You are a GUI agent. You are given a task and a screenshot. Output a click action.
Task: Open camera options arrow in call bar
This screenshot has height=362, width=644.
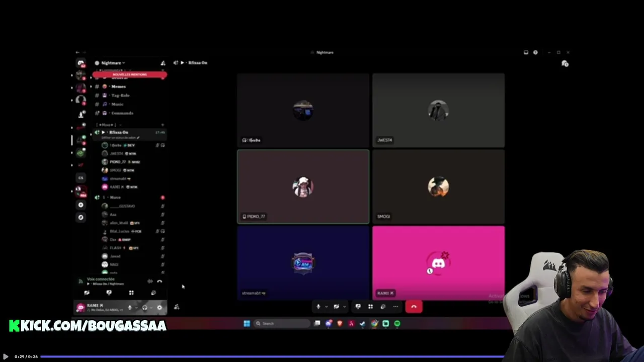344,307
